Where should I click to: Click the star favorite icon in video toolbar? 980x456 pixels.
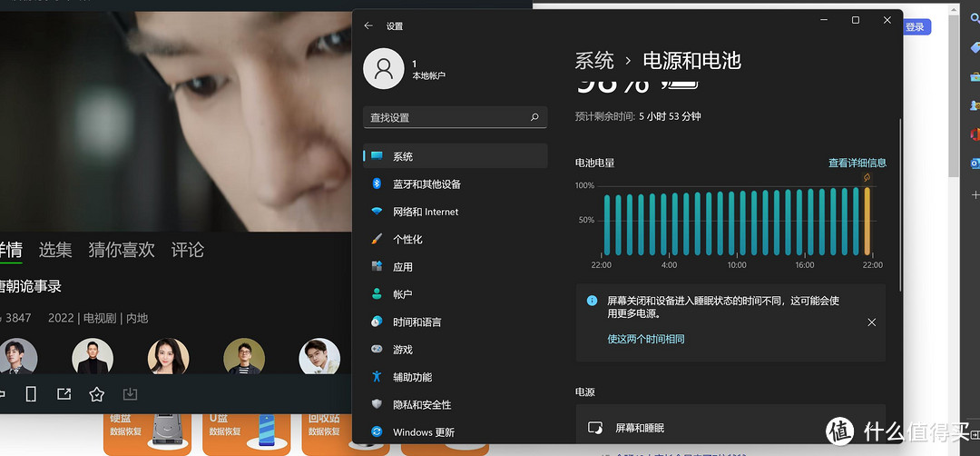click(x=96, y=394)
